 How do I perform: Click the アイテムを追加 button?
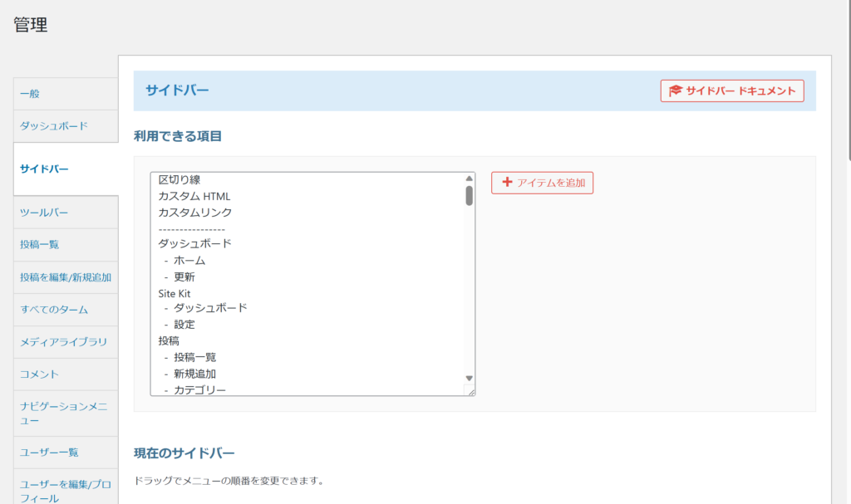[542, 183]
